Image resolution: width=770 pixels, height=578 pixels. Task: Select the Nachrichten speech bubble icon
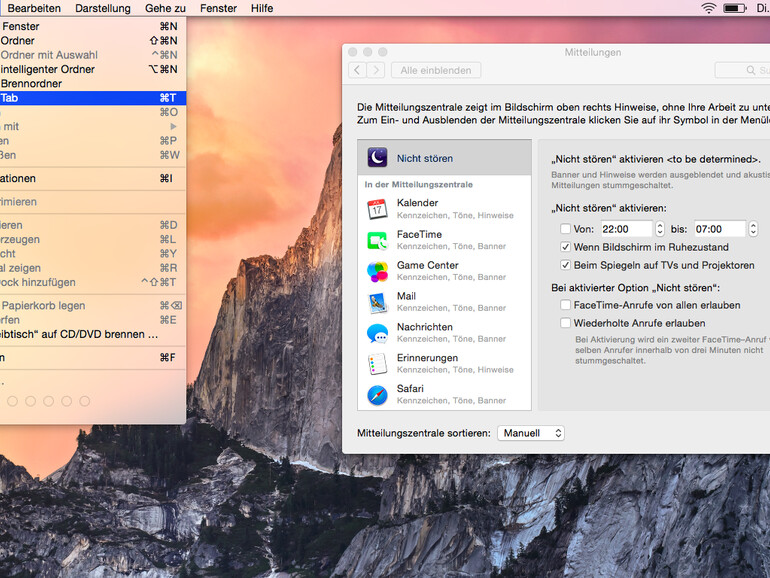tap(377, 333)
